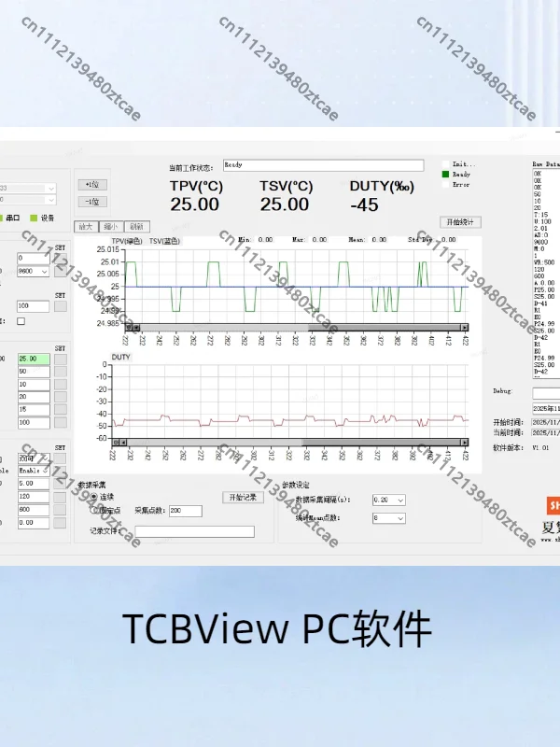Click the SET button beside the 50 field
560x747 pixels.
(x=61, y=372)
